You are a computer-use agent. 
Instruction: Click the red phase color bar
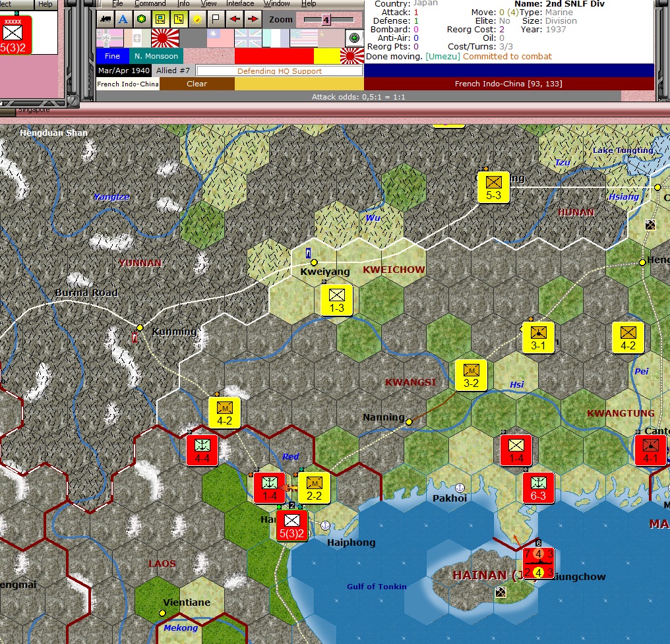click(274, 56)
